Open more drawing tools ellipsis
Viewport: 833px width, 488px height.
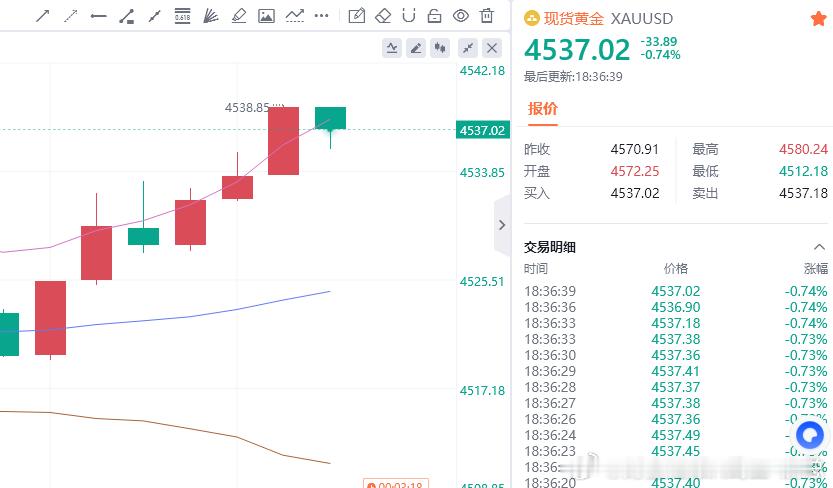click(321, 16)
